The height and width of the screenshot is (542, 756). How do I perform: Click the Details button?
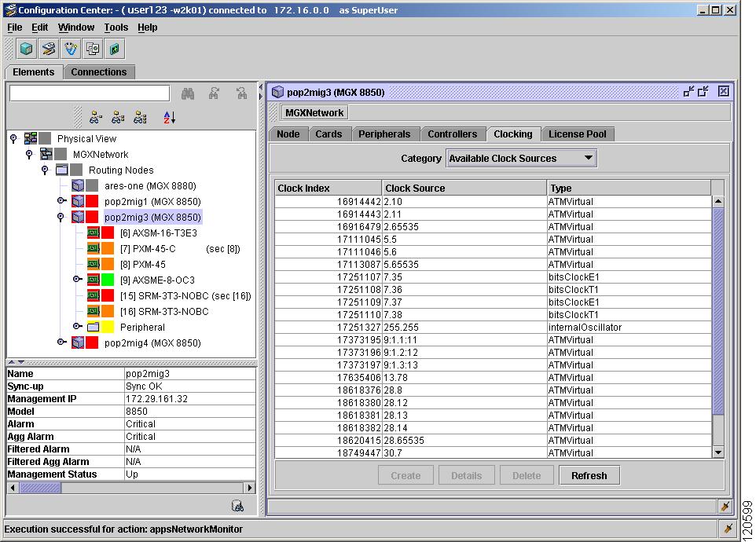pyautogui.click(x=466, y=475)
